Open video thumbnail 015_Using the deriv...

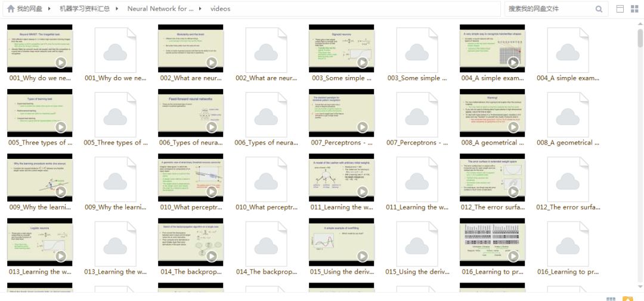pos(341,242)
